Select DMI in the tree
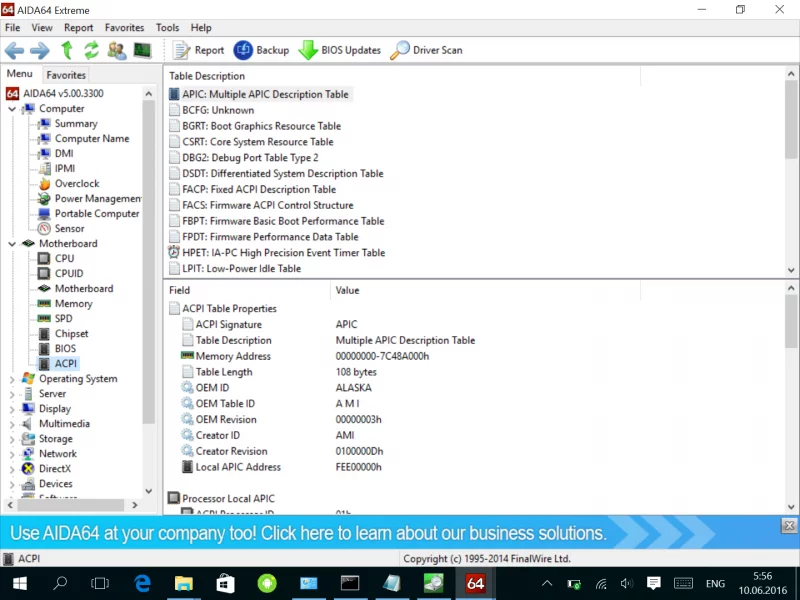The height and width of the screenshot is (600, 800). coord(64,154)
